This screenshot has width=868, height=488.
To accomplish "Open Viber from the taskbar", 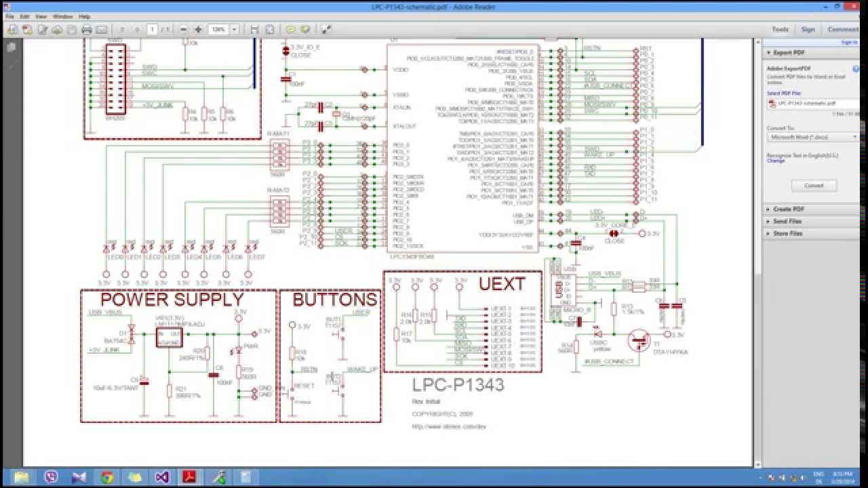I will 51,477.
